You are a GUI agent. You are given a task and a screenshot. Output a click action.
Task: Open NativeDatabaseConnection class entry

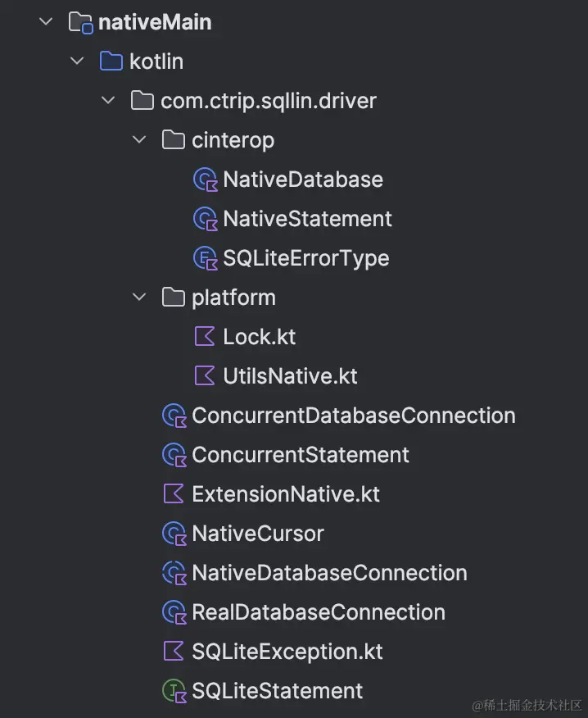point(329,573)
